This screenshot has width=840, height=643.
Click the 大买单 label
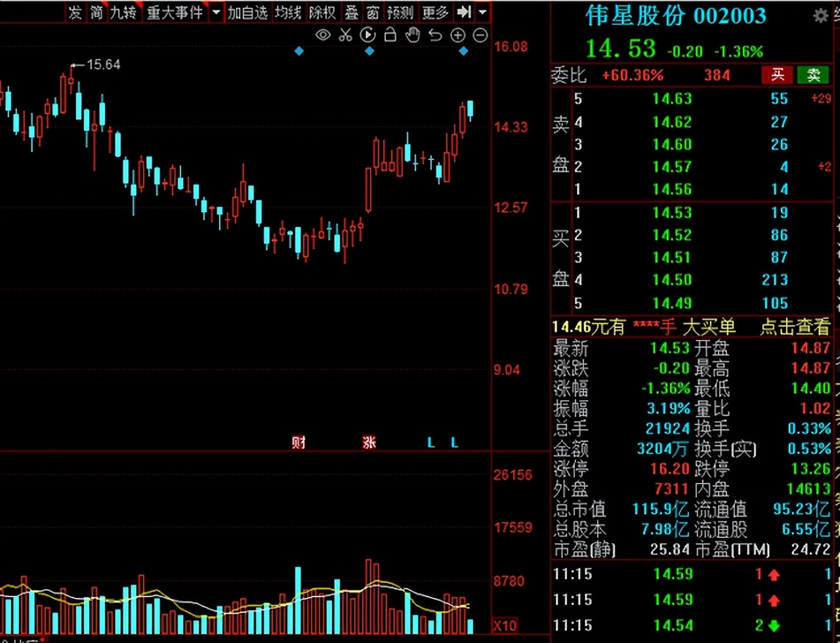click(709, 327)
